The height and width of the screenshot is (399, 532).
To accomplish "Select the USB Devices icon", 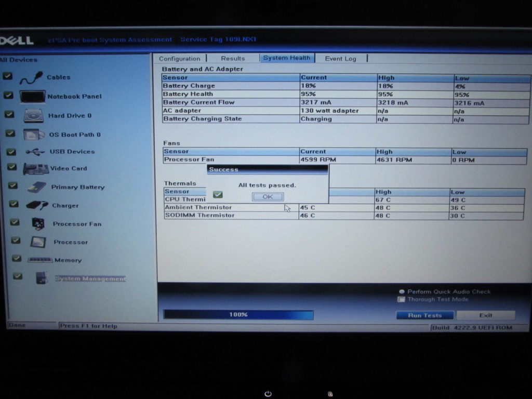I will [35, 152].
